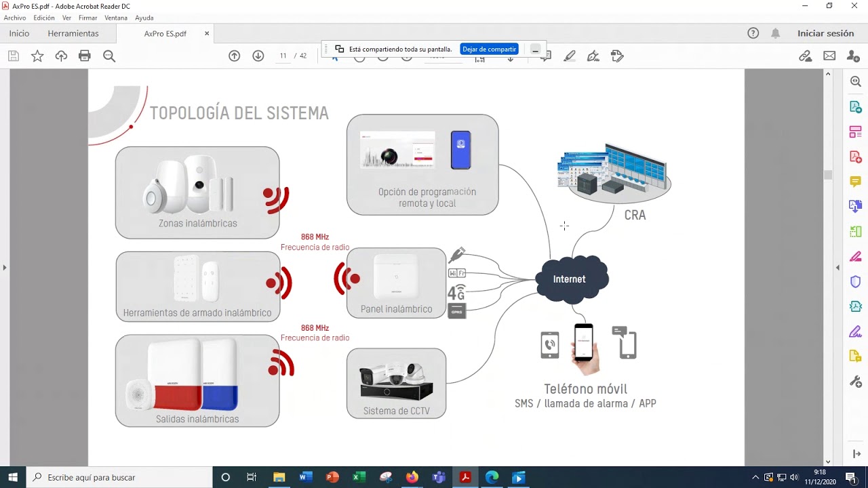
Task: Print the document with printer icon
Action: pos(85,56)
